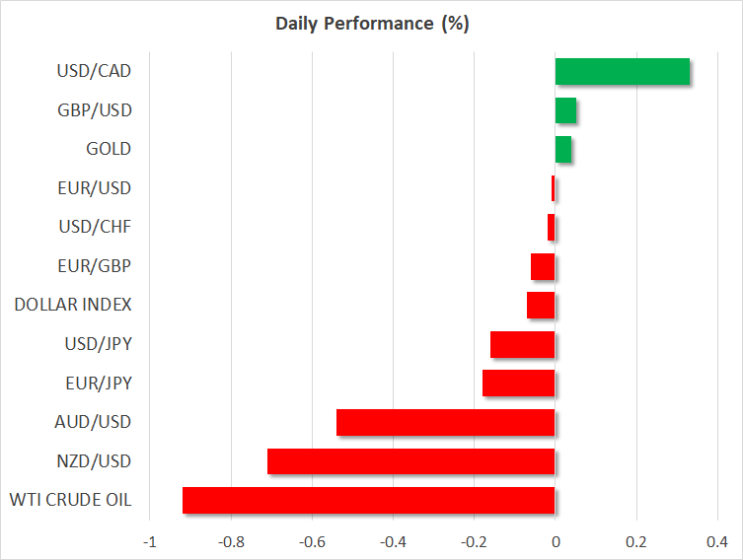Click the EUR/JPY red bar
The image size is (743, 560).
click(518, 384)
